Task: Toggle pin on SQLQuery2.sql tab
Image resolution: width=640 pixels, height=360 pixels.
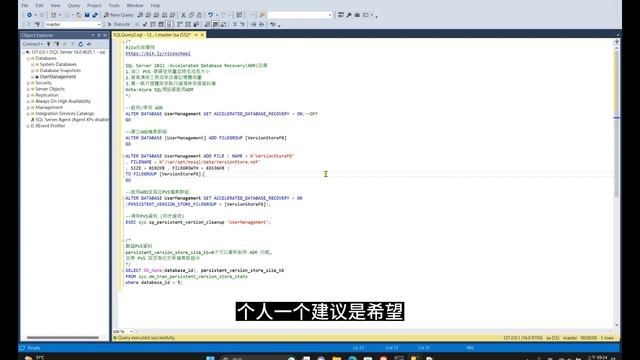Action: coord(196,35)
